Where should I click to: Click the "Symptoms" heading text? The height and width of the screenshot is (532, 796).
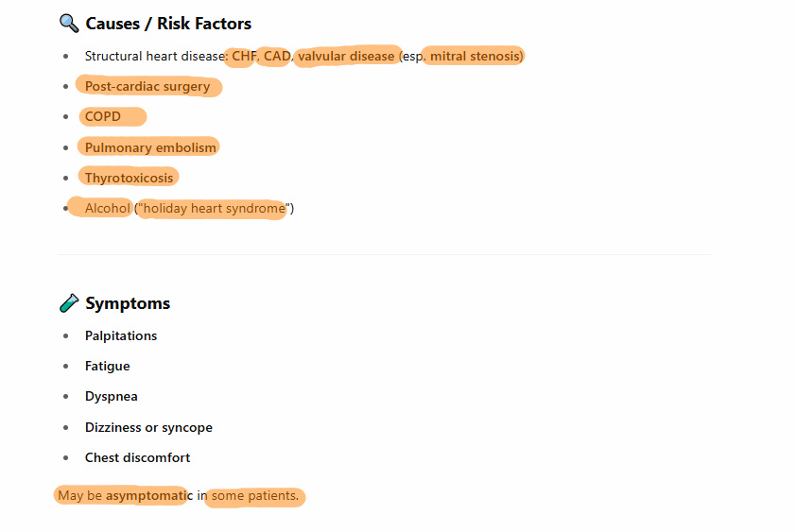click(128, 303)
